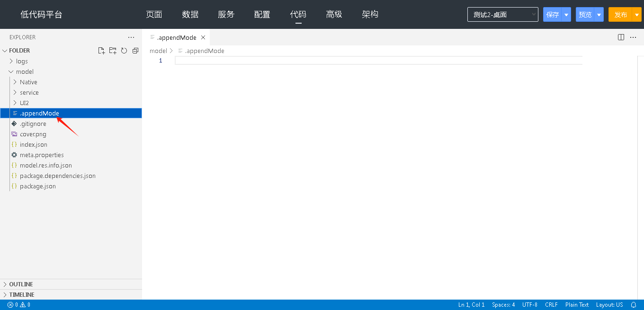
Task: Open the 测试2-桌面 project dropdown
Action: point(502,15)
